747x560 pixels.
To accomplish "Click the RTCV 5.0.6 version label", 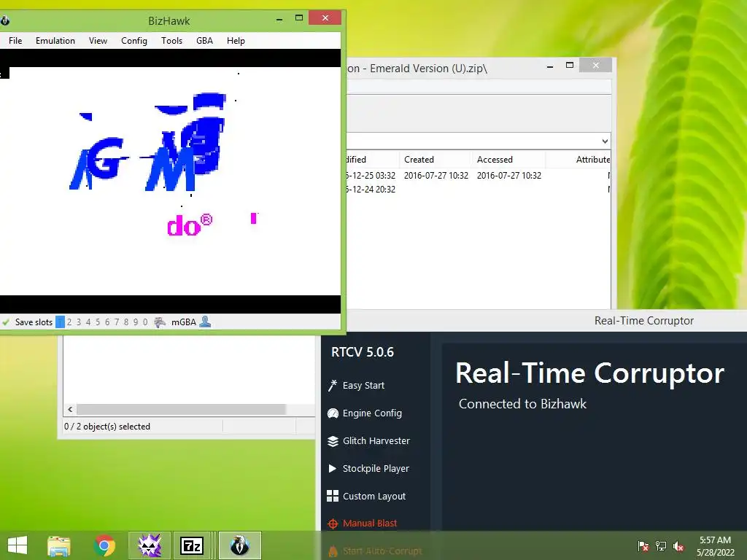I will tap(363, 352).
